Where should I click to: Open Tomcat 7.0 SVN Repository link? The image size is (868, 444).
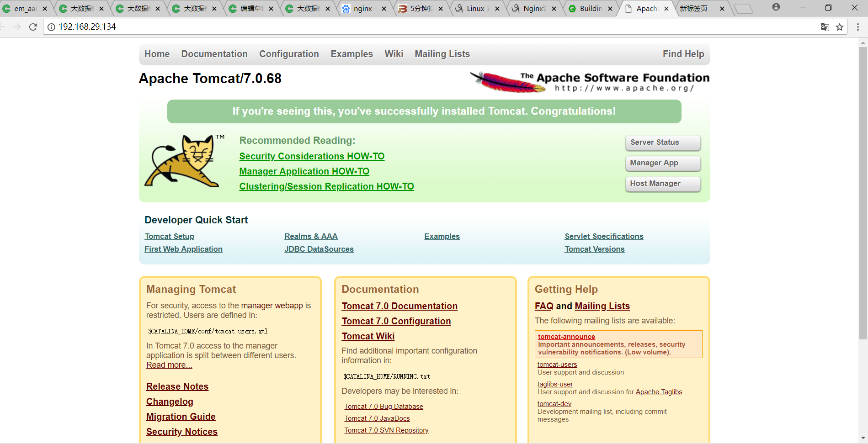[x=387, y=430]
